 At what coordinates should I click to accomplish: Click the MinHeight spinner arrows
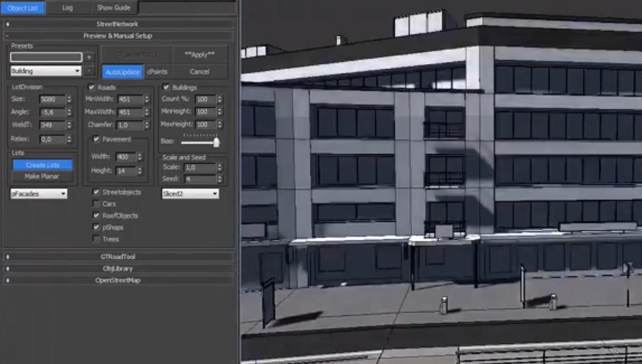coord(220,112)
